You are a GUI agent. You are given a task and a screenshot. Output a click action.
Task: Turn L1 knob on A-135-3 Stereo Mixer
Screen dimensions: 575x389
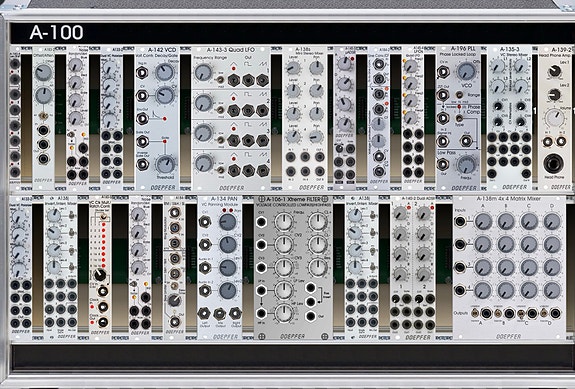(x=498, y=66)
